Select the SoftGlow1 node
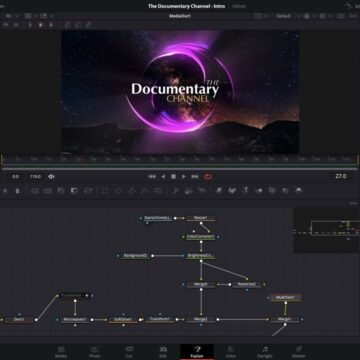This screenshot has height=360, width=360. [123, 319]
